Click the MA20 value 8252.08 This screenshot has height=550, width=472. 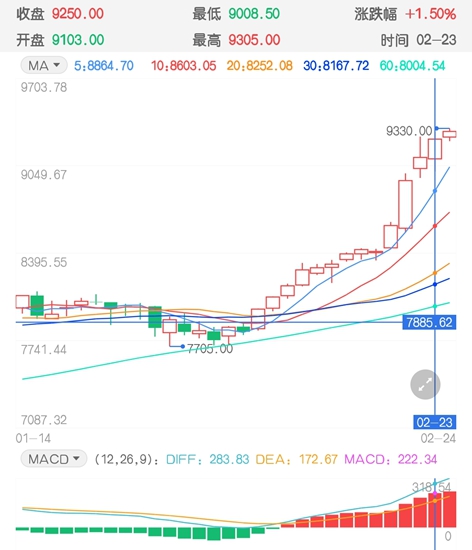point(269,66)
